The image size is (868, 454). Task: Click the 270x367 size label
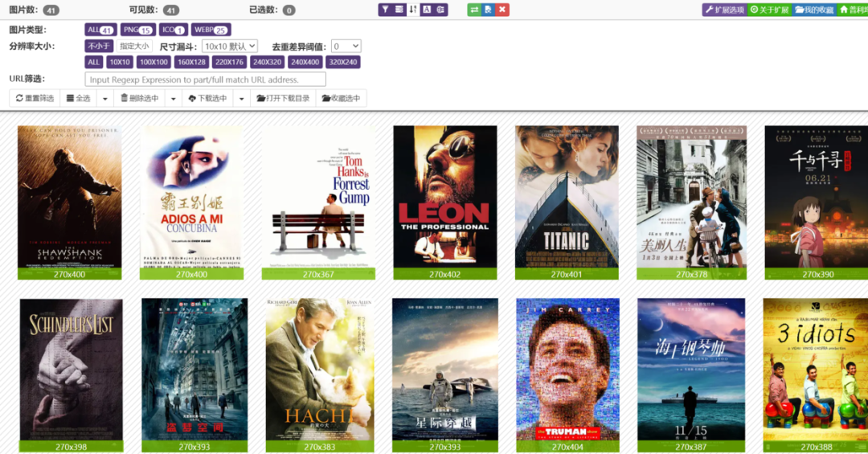[x=318, y=274]
